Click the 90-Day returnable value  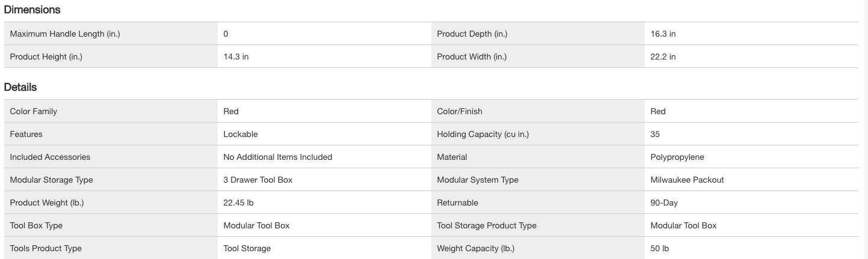(x=664, y=203)
